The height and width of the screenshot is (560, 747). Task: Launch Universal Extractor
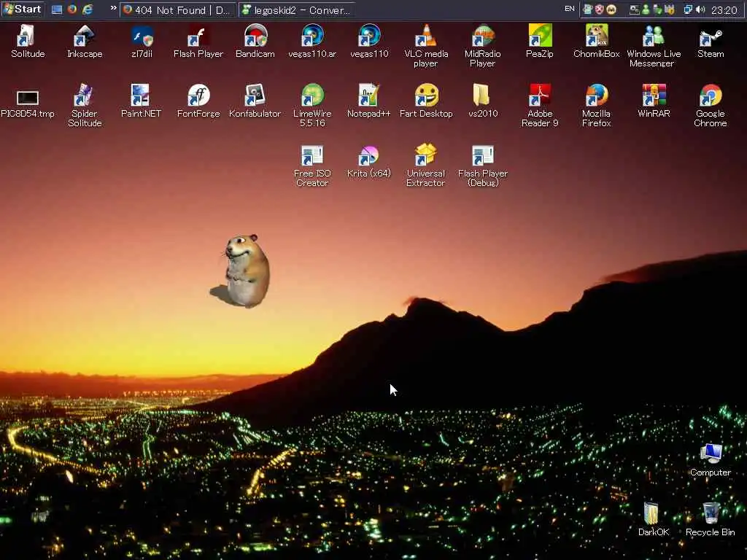point(426,166)
